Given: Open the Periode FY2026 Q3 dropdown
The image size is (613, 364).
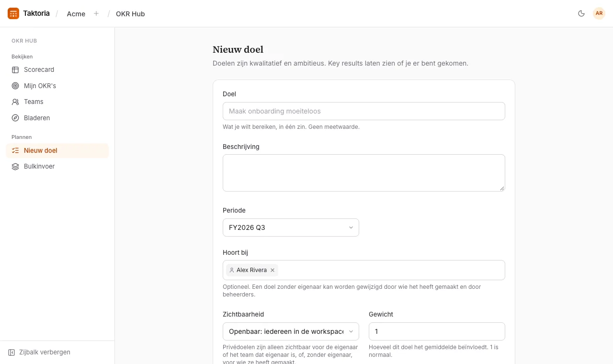Looking at the screenshot, I should click(291, 227).
